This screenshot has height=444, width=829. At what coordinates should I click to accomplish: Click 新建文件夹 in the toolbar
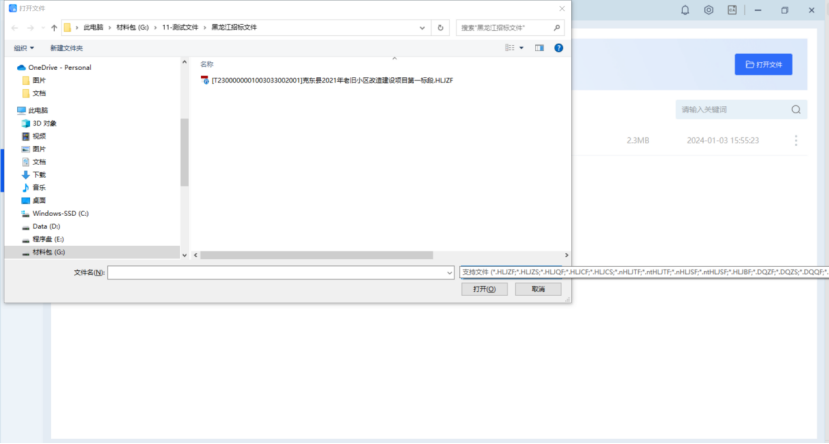point(67,47)
